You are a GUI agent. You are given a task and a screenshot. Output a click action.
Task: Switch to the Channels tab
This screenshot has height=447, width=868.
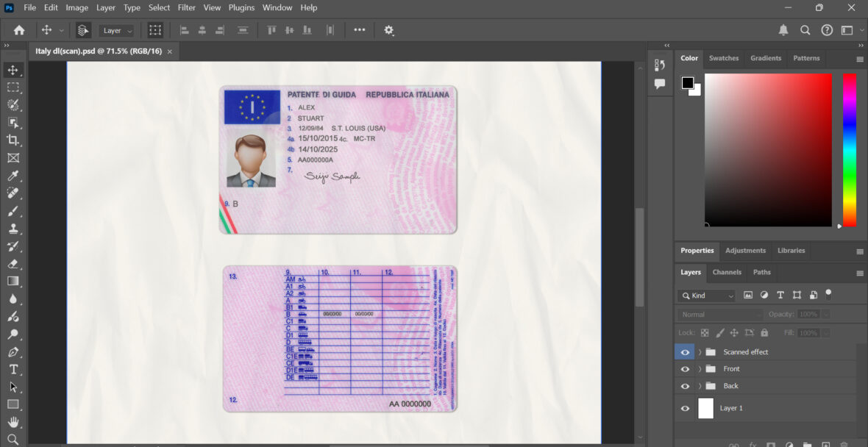727,272
